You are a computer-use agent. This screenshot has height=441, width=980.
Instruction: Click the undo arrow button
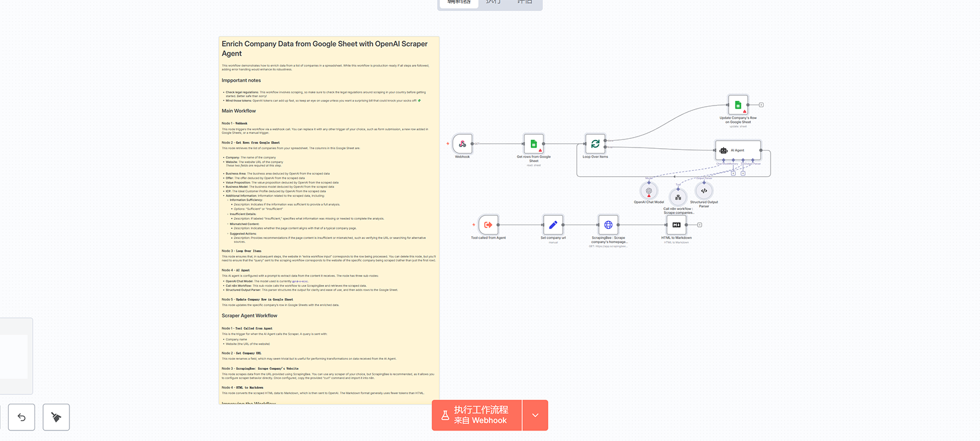[22, 417]
